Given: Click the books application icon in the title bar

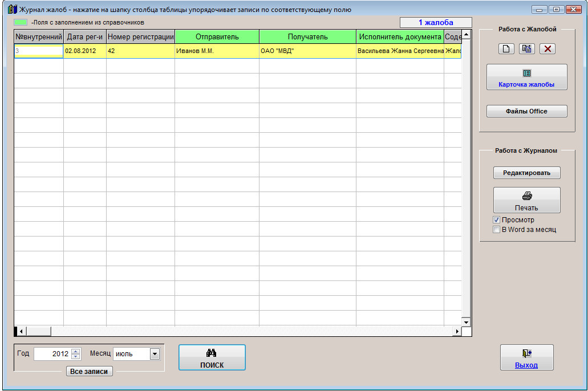Looking at the screenshot, I should click(13, 9).
